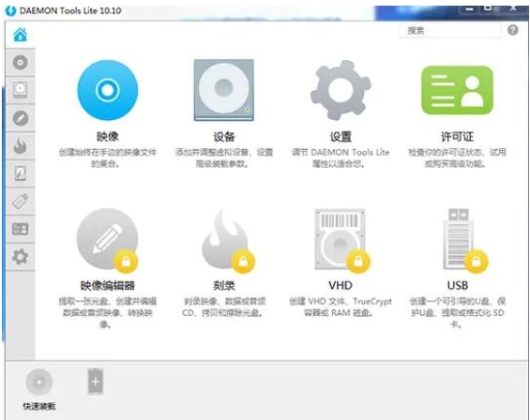Click the DAEMON Tools lightning logo in the title bar

coord(11,10)
